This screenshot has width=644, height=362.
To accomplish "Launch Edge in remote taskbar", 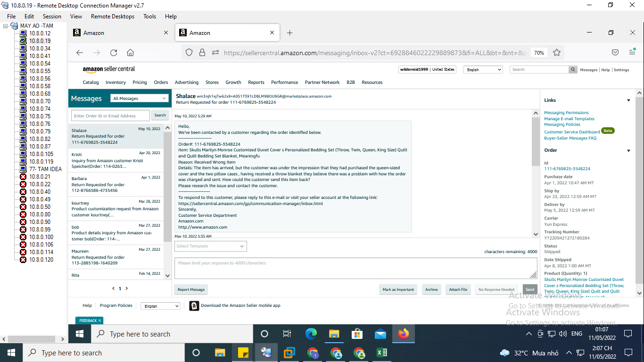I will [x=311, y=334].
